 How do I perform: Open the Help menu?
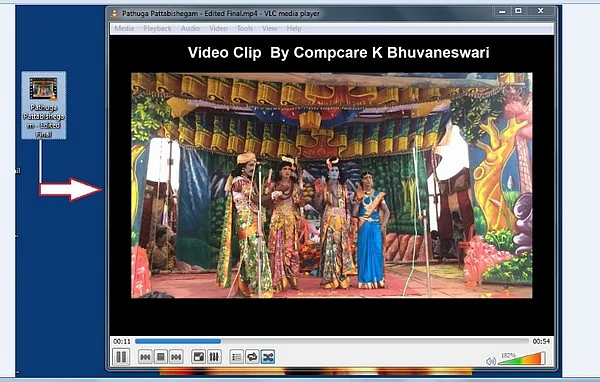(294, 28)
